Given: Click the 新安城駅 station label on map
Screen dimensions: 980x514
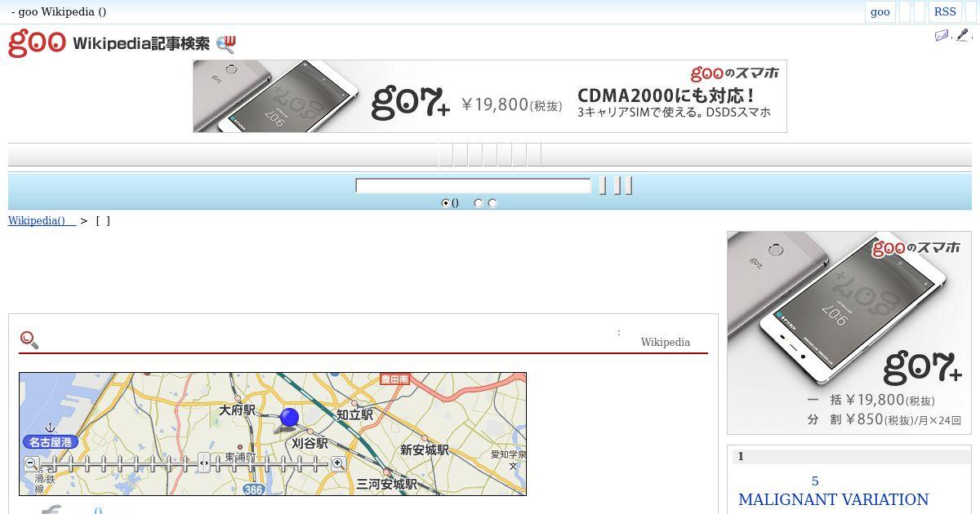Looking at the screenshot, I should [425, 450].
